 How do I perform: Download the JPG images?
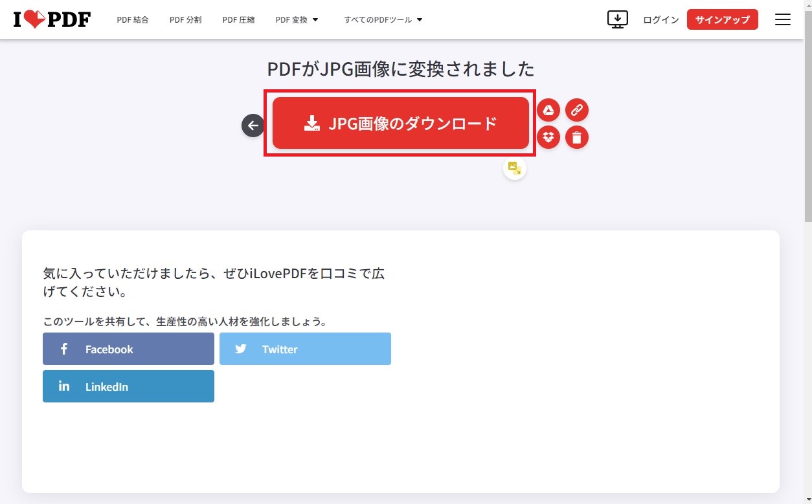[401, 123]
